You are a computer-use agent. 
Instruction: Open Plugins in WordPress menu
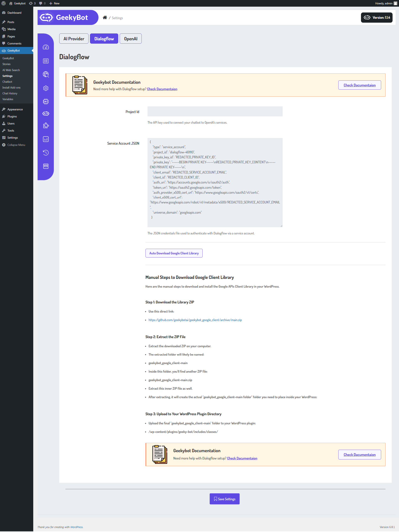pyautogui.click(x=17, y=116)
